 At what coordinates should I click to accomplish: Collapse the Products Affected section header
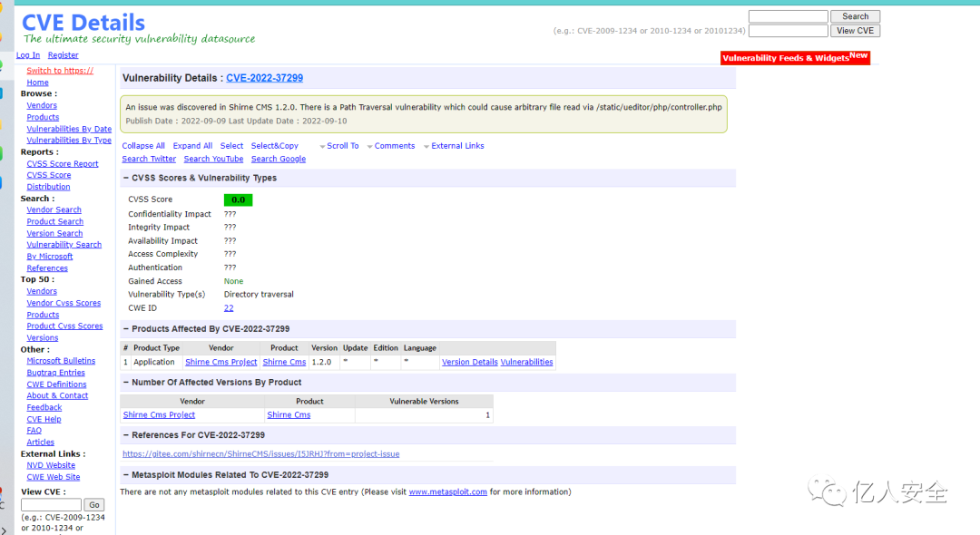125,329
